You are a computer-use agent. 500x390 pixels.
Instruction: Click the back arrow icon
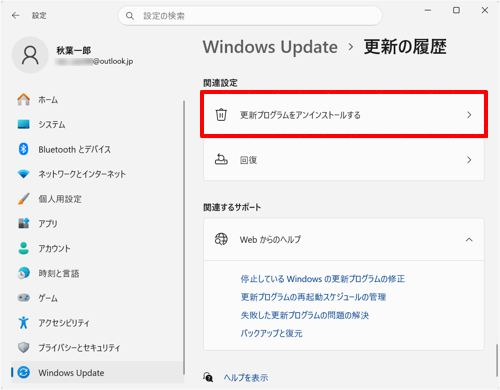[16, 15]
